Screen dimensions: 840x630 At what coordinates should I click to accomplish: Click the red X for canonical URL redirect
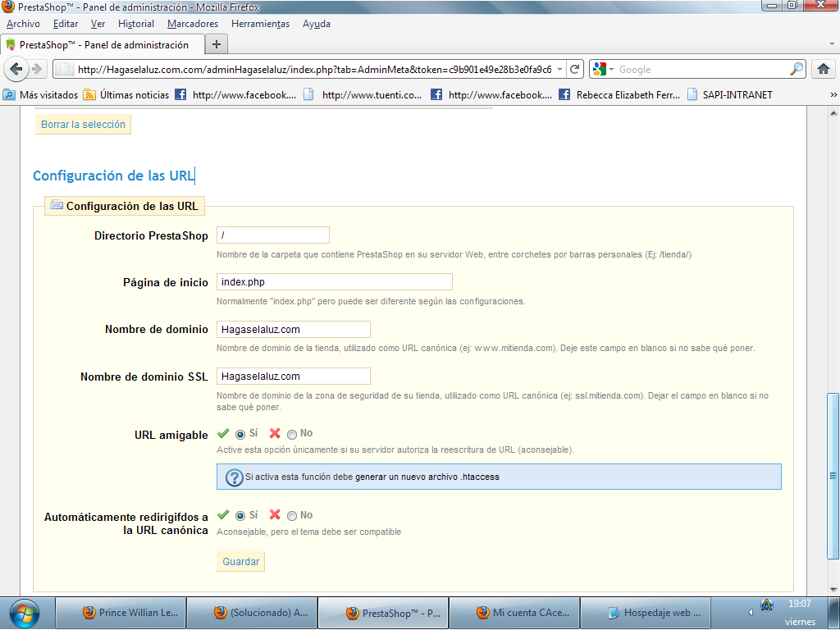(x=275, y=515)
